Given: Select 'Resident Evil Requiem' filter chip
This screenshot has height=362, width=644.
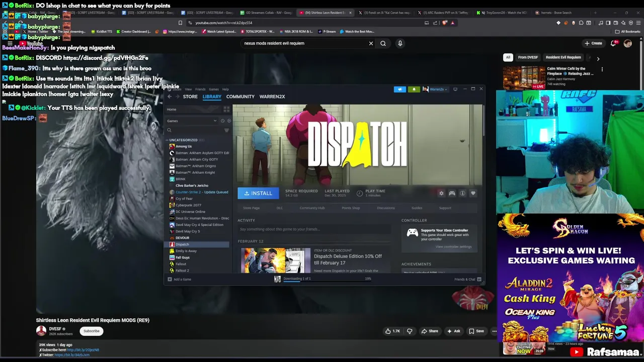Looking at the screenshot, I should pyautogui.click(x=563, y=57).
